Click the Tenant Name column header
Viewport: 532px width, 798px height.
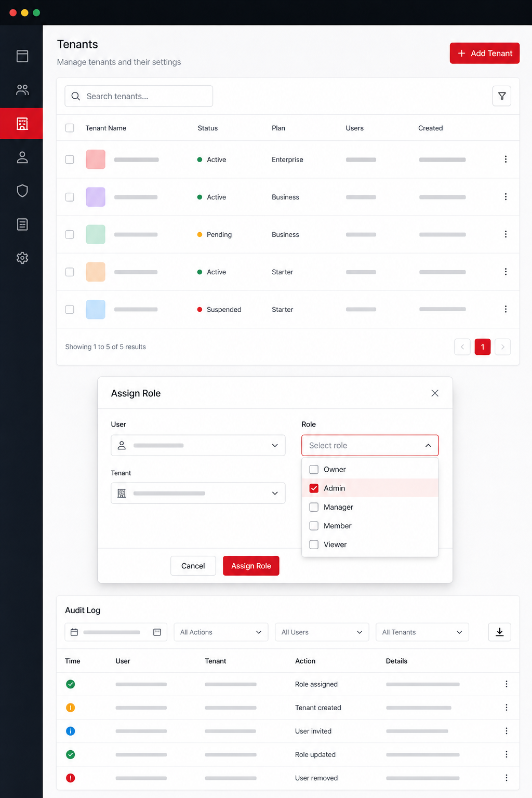pos(106,128)
